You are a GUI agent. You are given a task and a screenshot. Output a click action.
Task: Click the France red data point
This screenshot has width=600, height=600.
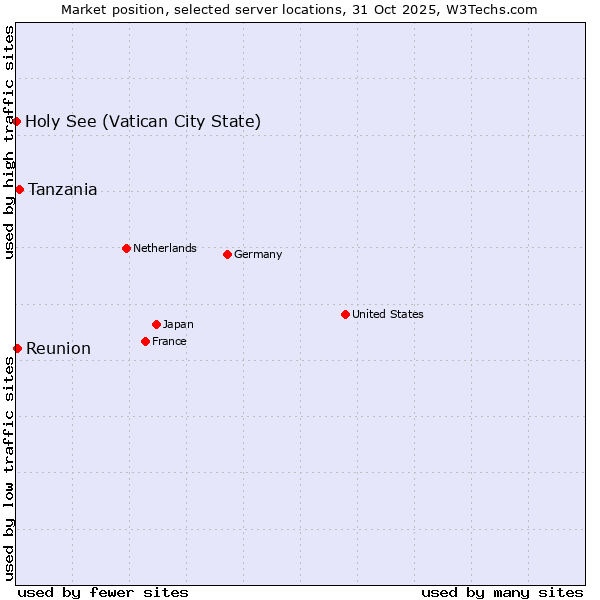click(x=145, y=341)
